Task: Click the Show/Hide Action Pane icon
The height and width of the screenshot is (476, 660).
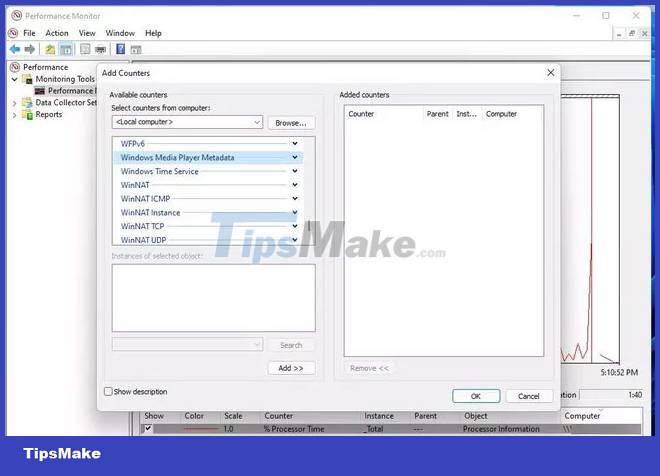Action: [x=136, y=50]
